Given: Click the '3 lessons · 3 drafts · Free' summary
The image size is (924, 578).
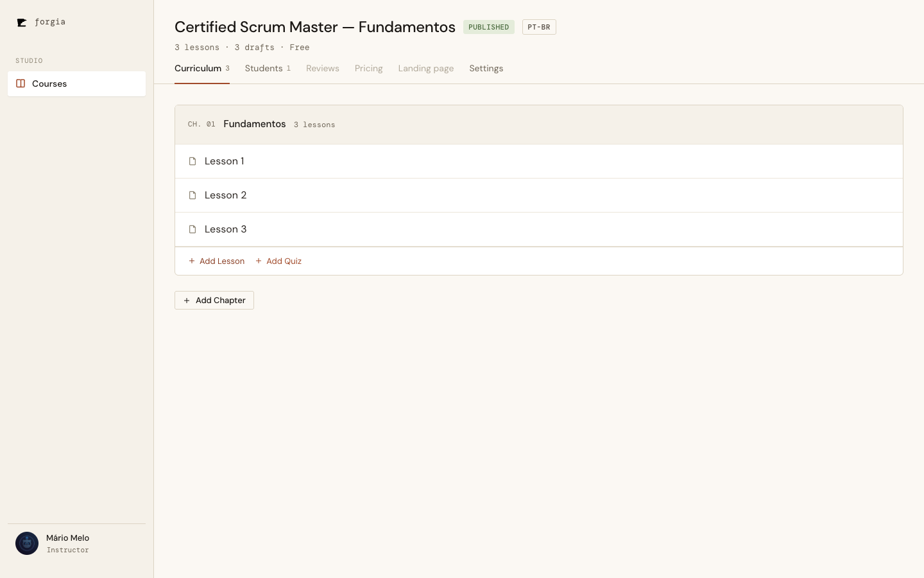Looking at the screenshot, I should 242,48.
